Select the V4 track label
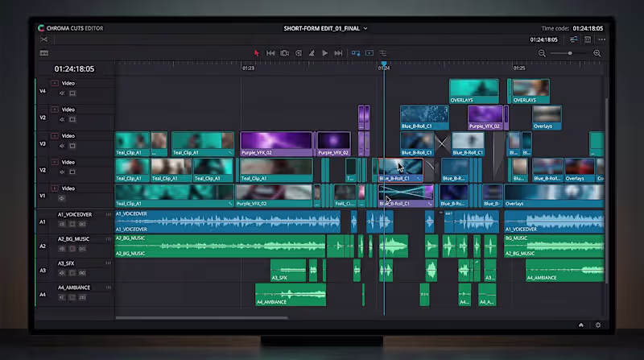Image resolution: width=644 pixels, height=360 pixels. pos(43,91)
